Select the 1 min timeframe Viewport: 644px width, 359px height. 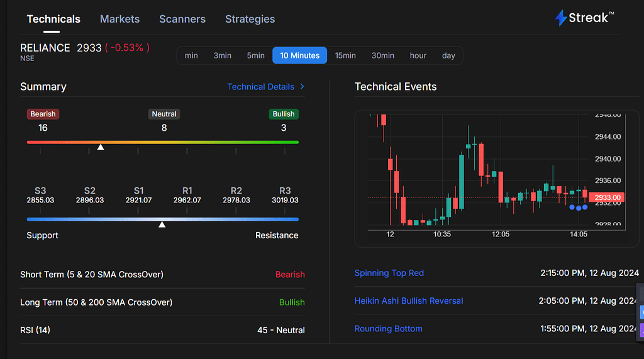click(191, 55)
